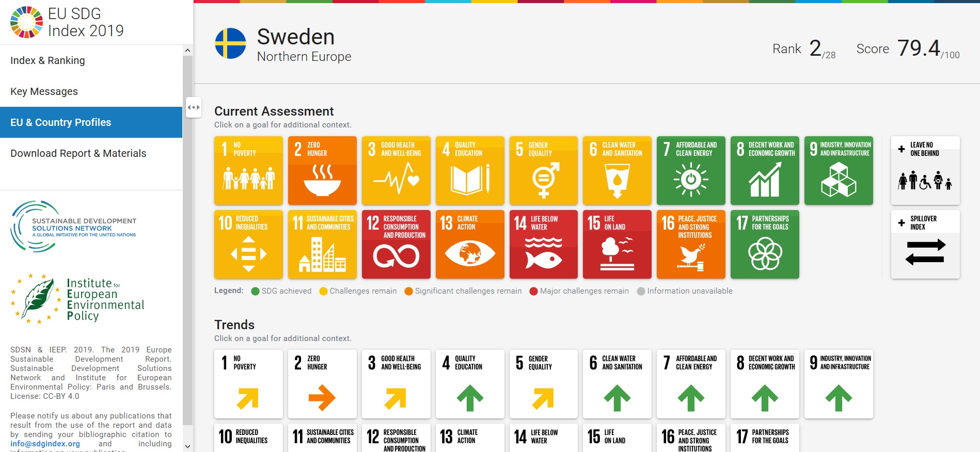Open Gender Equality assessment tile

pos(544,171)
